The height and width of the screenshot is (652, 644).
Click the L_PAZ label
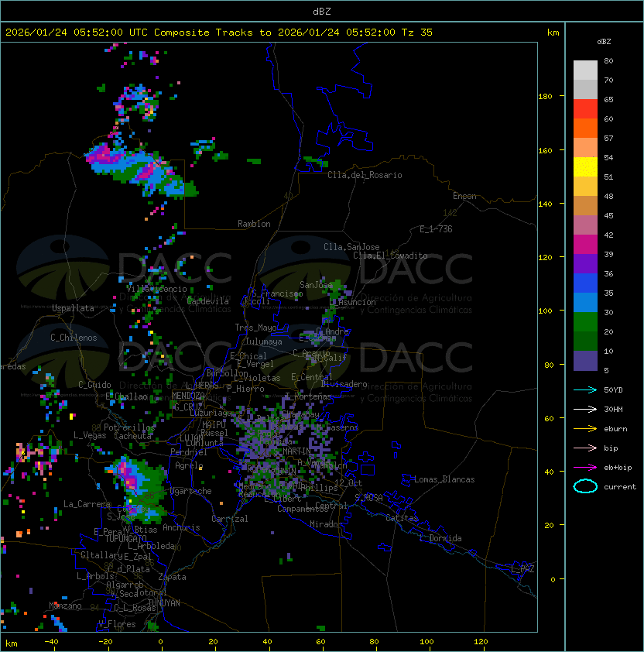[522, 569]
